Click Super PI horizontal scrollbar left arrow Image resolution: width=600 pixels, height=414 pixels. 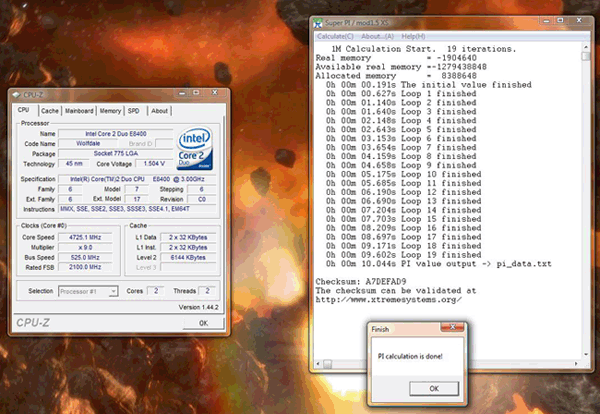click(x=318, y=363)
